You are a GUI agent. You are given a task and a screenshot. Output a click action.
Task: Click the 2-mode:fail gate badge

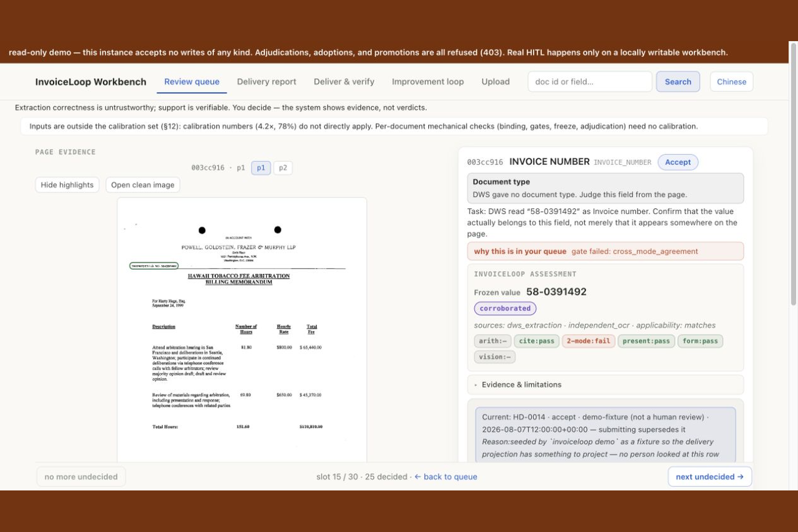coord(588,341)
